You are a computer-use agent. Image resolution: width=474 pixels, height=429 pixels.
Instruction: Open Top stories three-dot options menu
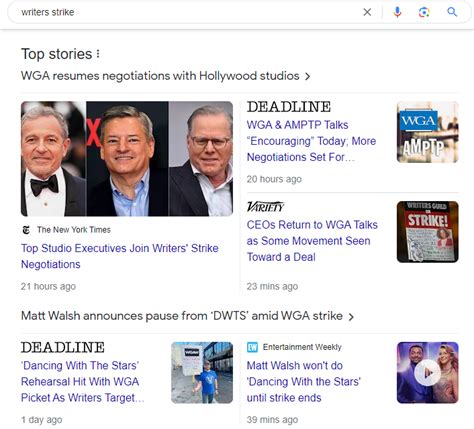[x=98, y=54]
